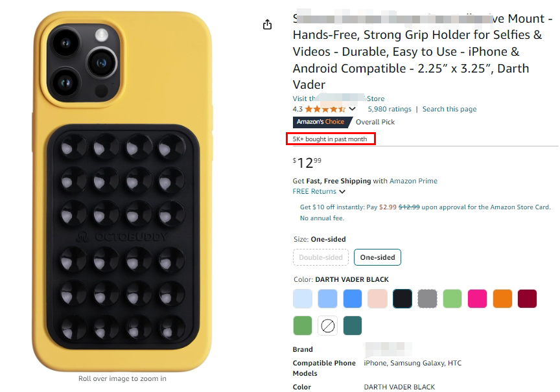Open the Amazon Prime link

point(414,181)
